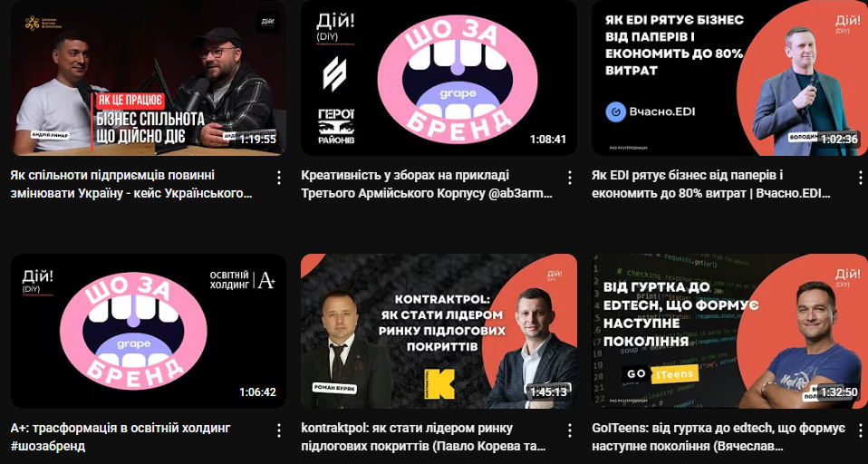This screenshot has width=868, height=464.
Task: Click the 1:19:55 duration badge
Action: click(x=258, y=140)
